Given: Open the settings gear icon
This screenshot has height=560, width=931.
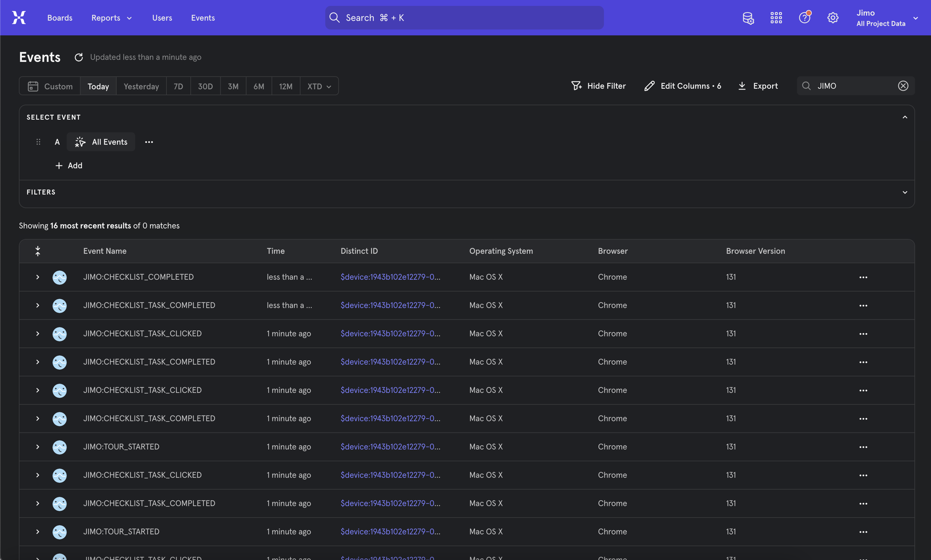Looking at the screenshot, I should click(x=832, y=18).
